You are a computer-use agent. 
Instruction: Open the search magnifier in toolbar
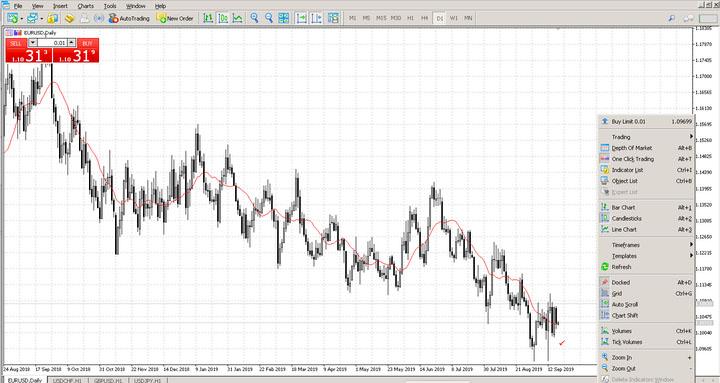tap(671, 18)
